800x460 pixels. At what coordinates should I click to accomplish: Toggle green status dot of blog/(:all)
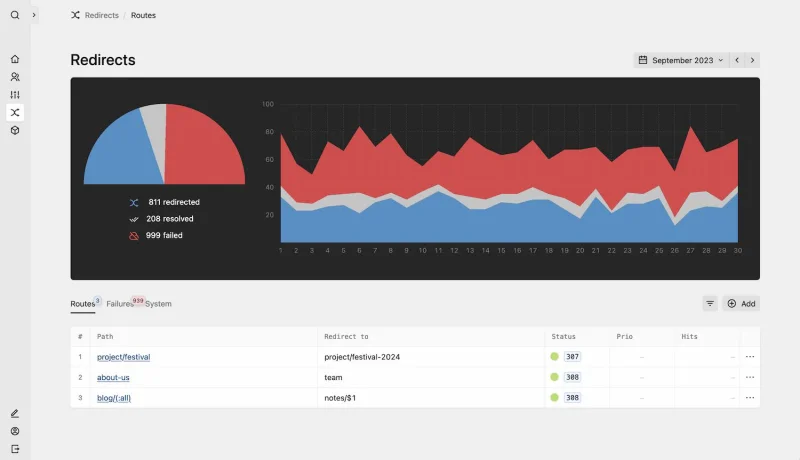[x=555, y=397]
